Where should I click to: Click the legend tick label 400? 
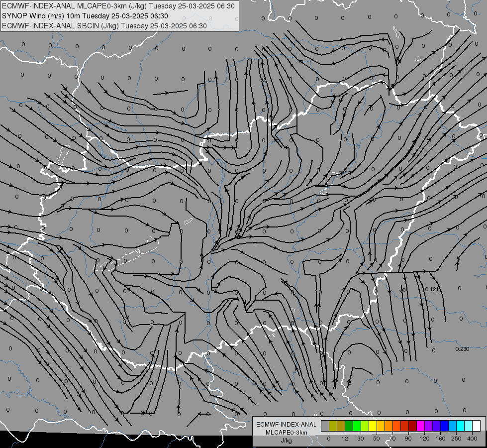(472, 439)
